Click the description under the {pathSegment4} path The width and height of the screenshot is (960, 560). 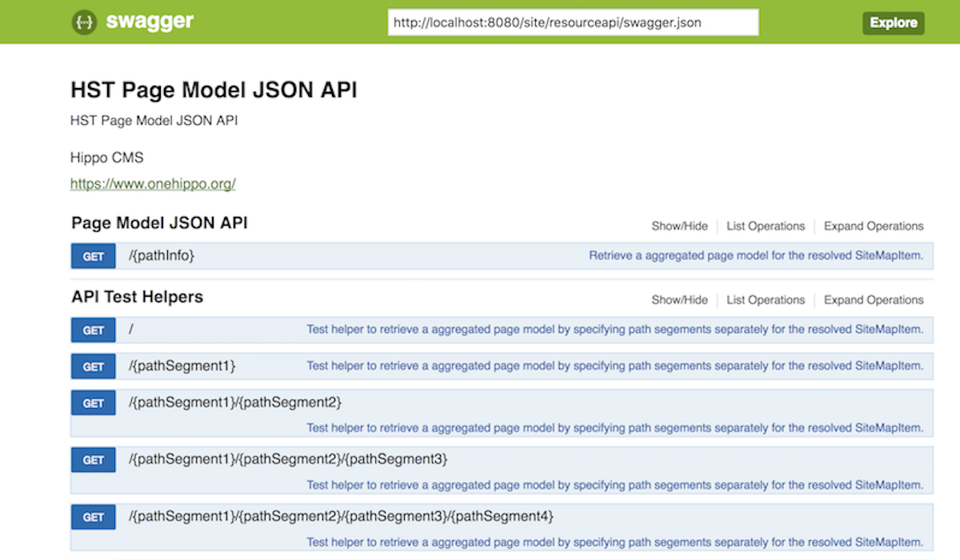[x=615, y=542]
